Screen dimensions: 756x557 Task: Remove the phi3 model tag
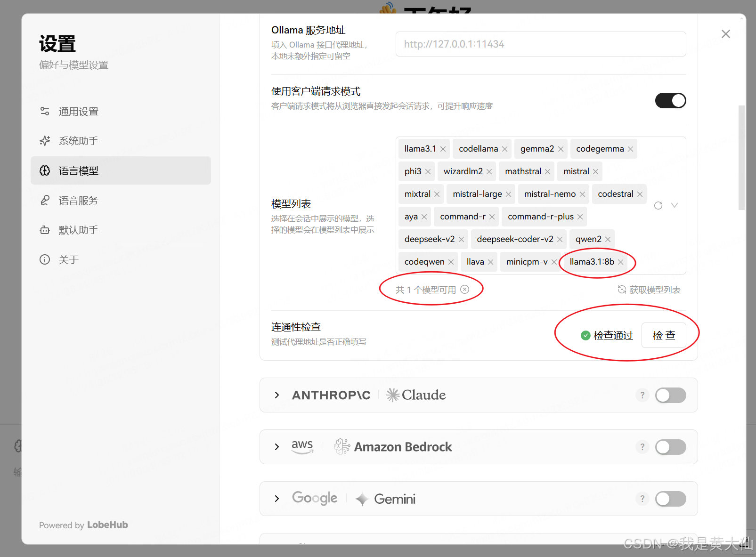(428, 171)
